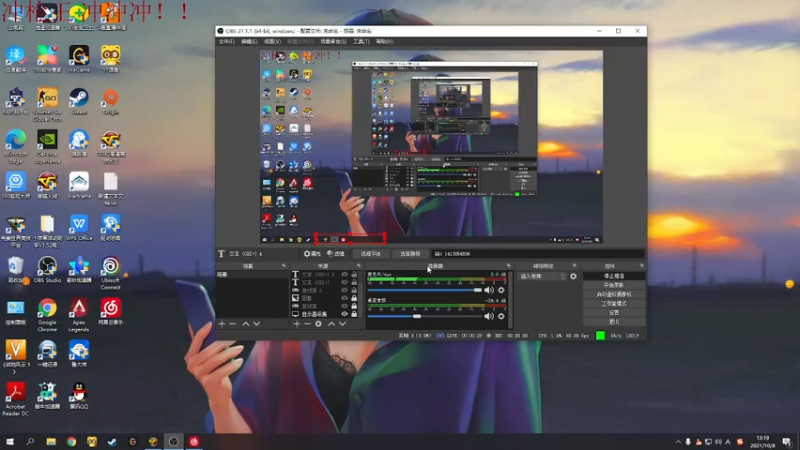Adjust the desktop audio volume slider
Screen dimensions: 800x450
(424, 316)
